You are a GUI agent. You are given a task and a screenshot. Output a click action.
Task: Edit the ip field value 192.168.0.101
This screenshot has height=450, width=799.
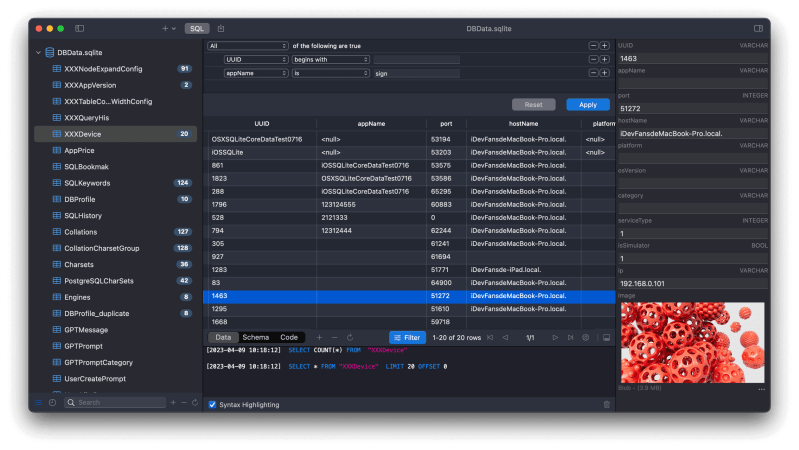pyautogui.click(x=693, y=283)
